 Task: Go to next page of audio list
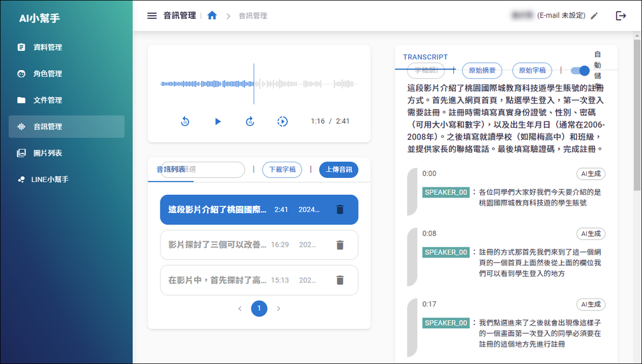tap(279, 308)
